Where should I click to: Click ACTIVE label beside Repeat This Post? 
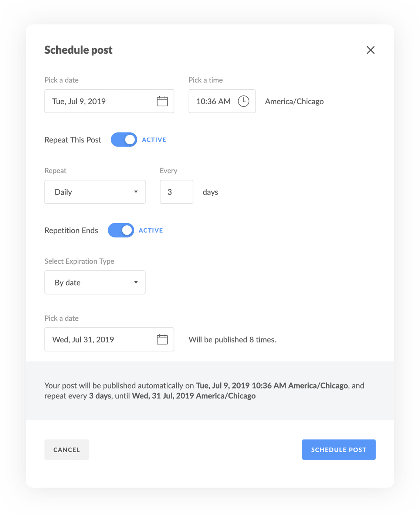pos(154,140)
